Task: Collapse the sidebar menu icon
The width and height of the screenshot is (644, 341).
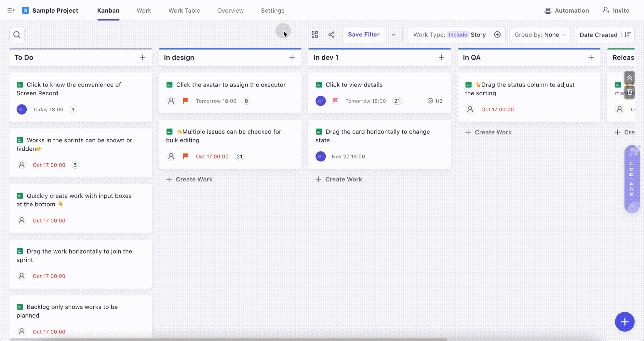Action: click(x=11, y=10)
